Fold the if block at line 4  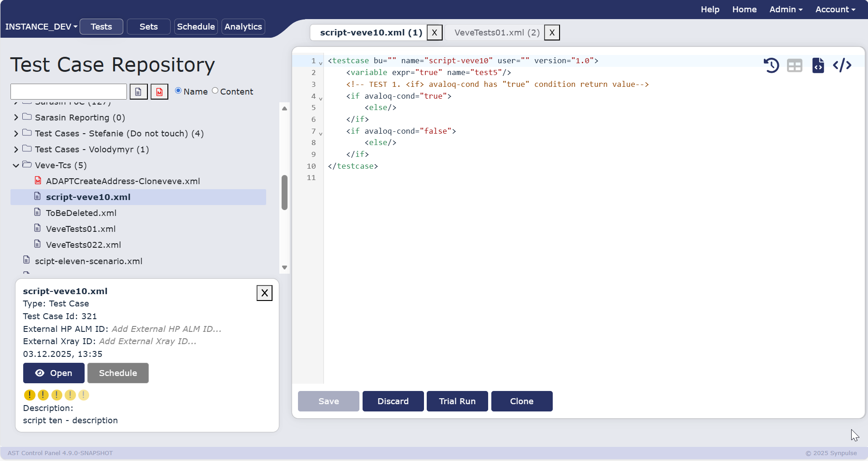click(321, 99)
